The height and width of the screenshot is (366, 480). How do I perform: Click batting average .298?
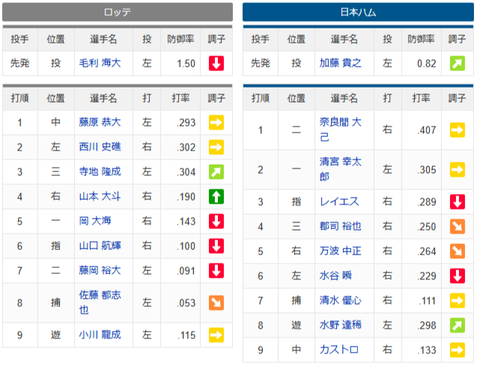[x=427, y=325]
